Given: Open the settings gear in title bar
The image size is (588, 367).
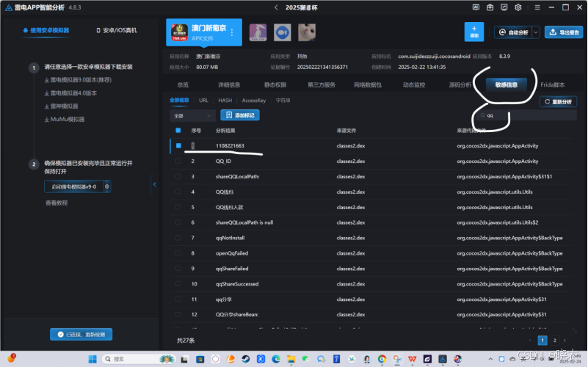Looking at the screenshot, I should point(518,7).
